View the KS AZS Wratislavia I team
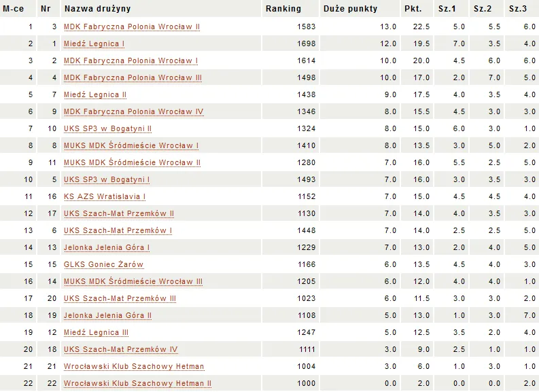The image size is (539, 392). pos(105,197)
